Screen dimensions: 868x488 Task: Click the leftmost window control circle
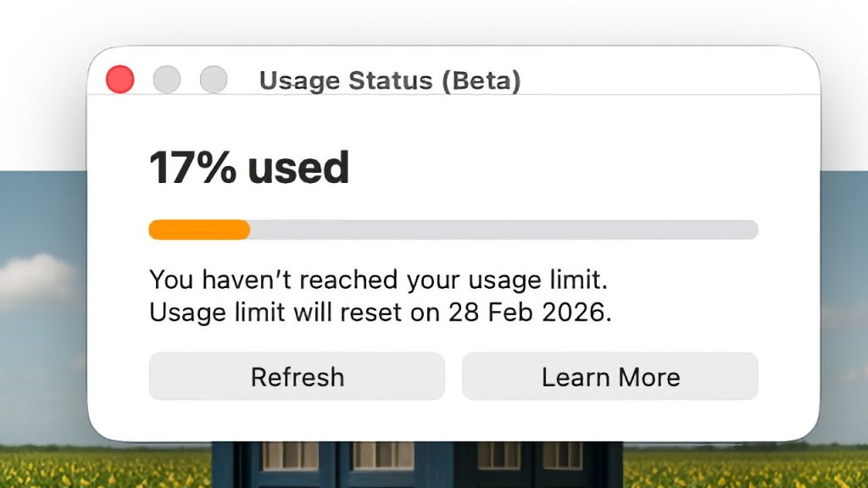(x=120, y=79)
